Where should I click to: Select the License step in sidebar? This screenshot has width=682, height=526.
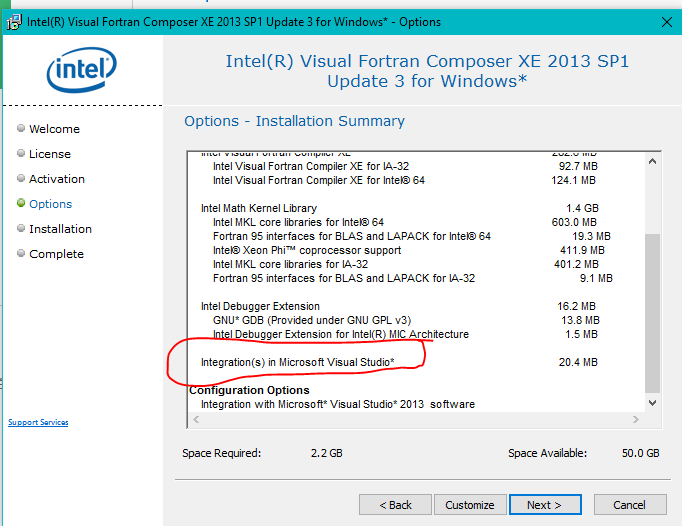pos(50,154)
